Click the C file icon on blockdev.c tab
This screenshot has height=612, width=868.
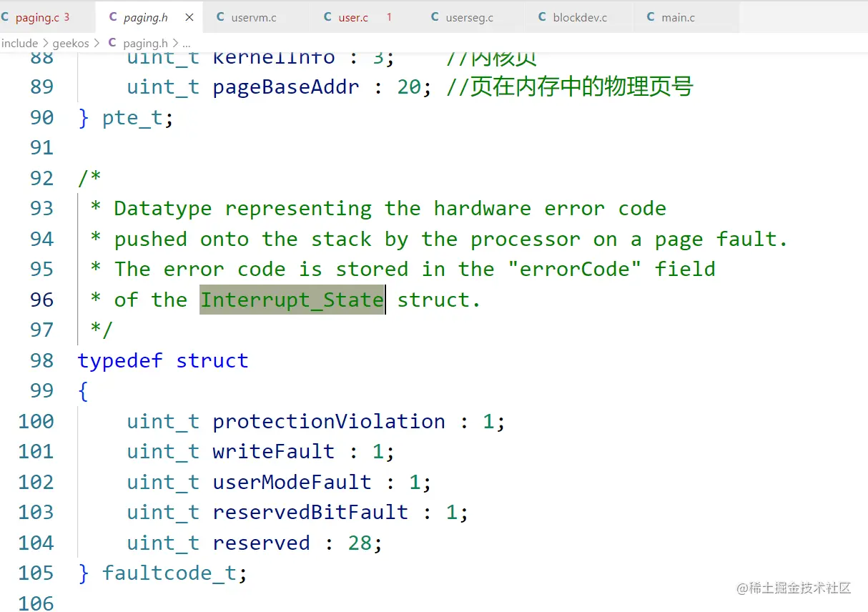pos(542,17)
